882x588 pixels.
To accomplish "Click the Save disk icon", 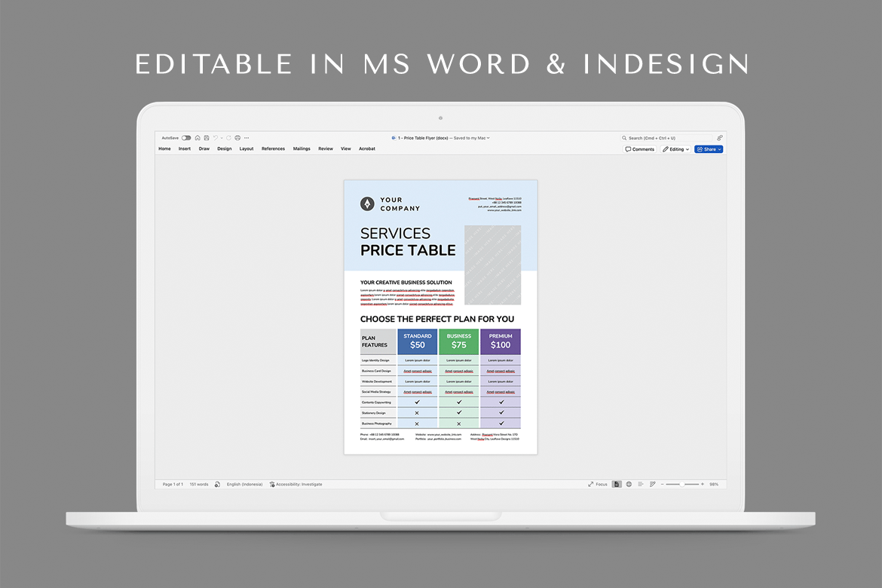I will point(207,138).
